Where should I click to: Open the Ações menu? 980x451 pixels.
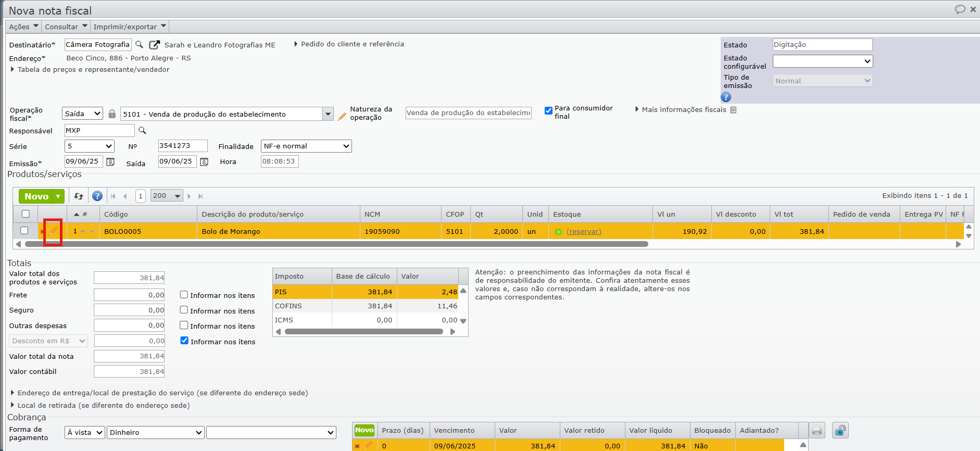[x=23, y=27]
